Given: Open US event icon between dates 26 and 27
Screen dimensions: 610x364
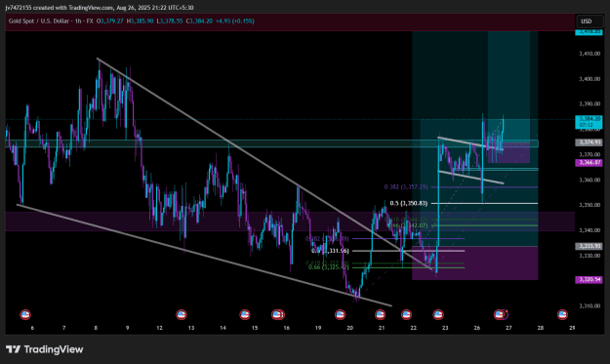Looking at the screenshot, I should click(499, 314).
